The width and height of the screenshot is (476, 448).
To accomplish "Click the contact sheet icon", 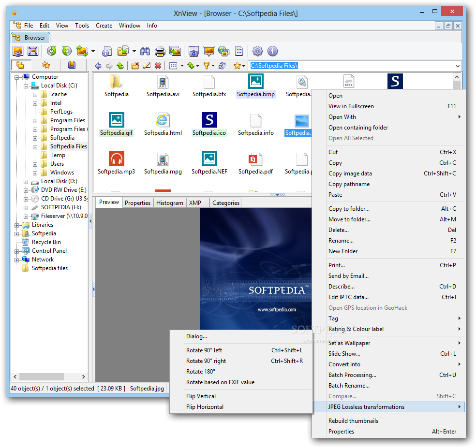I will click(239, 51).
